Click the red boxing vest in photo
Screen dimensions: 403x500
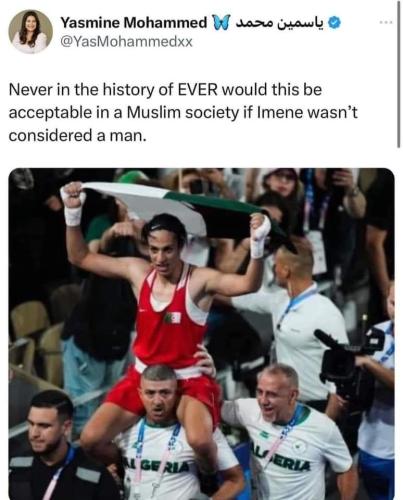[170, 317]
